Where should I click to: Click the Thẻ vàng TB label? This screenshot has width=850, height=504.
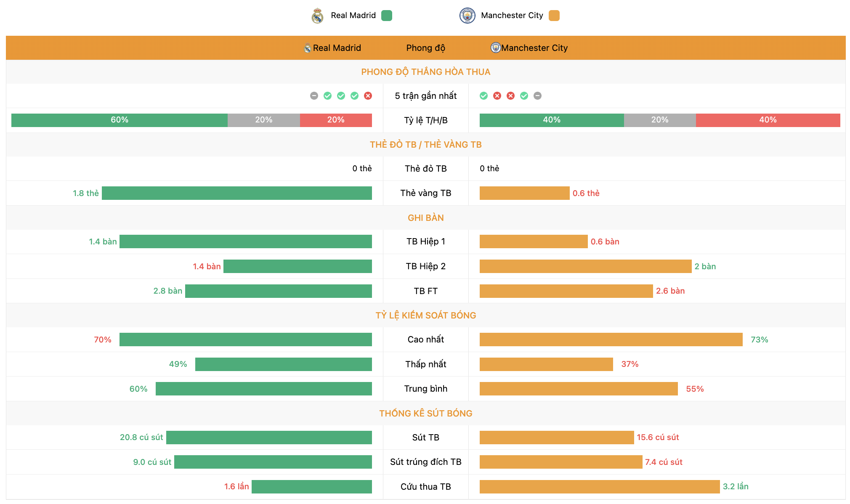point(425,193)
